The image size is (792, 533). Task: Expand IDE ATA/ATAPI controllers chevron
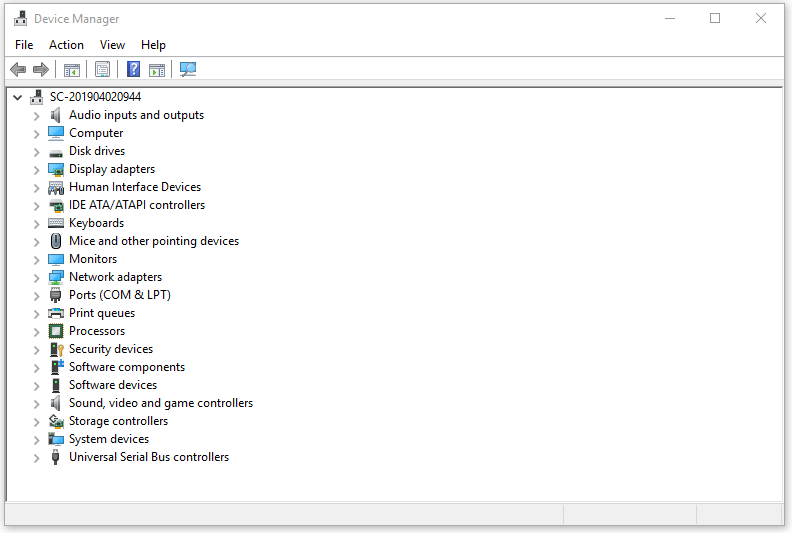click(x=36, y=206)
